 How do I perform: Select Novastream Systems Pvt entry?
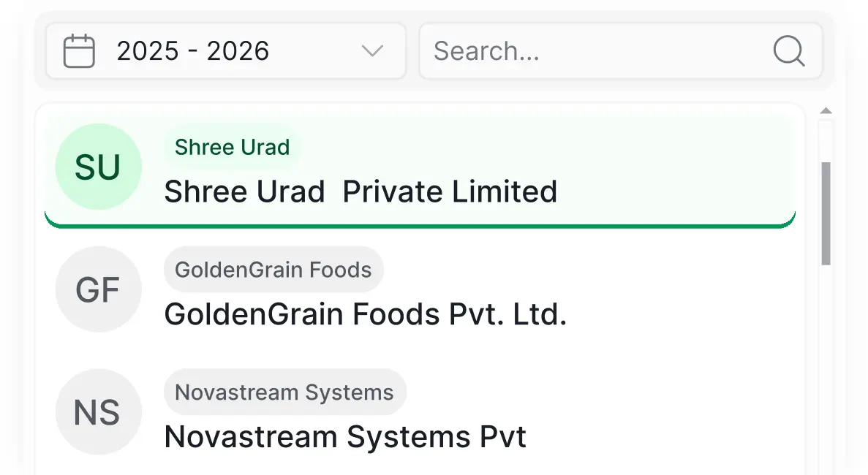point(420,412)
